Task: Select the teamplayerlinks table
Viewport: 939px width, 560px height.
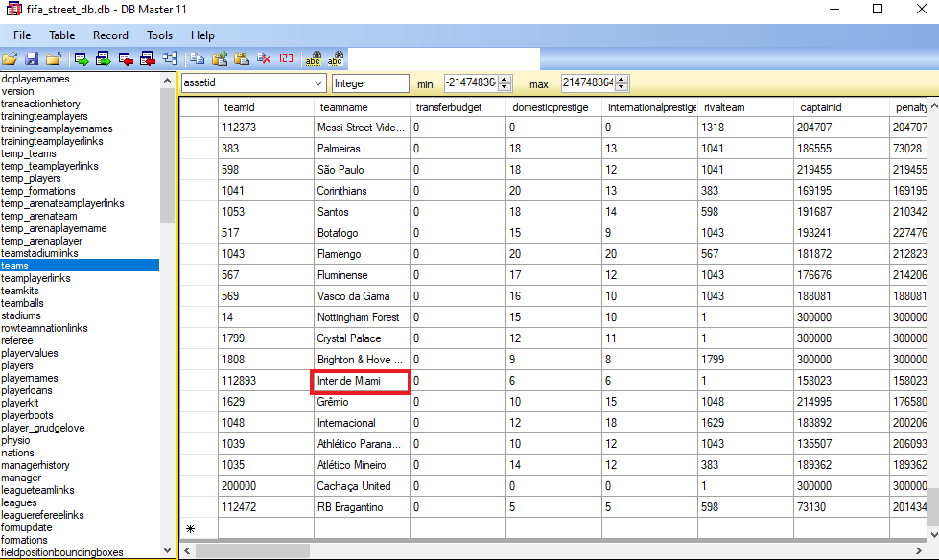Action: (x=35, y=278)
